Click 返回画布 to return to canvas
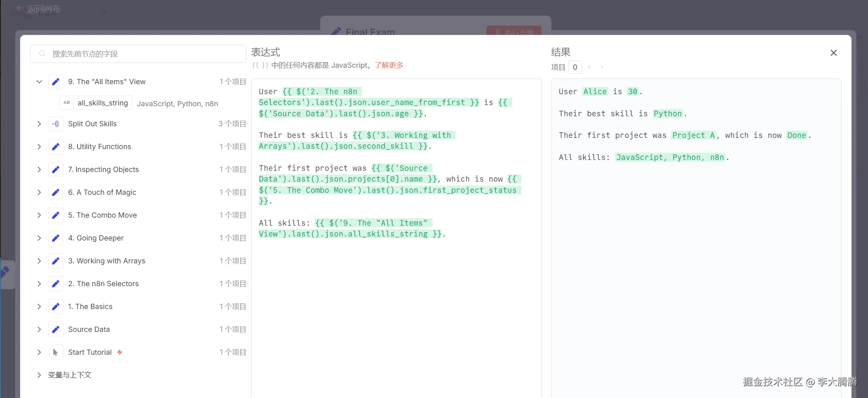Screen dimensions: 868x398 pyautogui.click(x=38, y=9)
